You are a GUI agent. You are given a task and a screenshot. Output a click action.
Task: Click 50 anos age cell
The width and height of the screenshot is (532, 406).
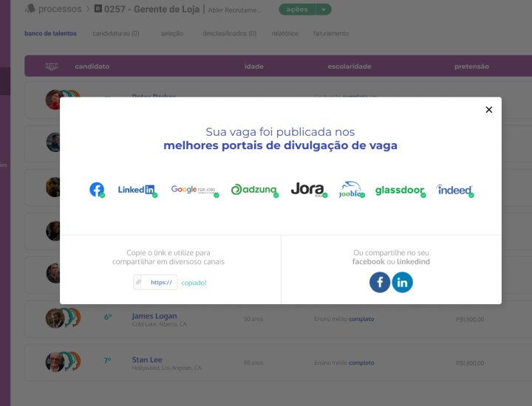click(253, 319)
